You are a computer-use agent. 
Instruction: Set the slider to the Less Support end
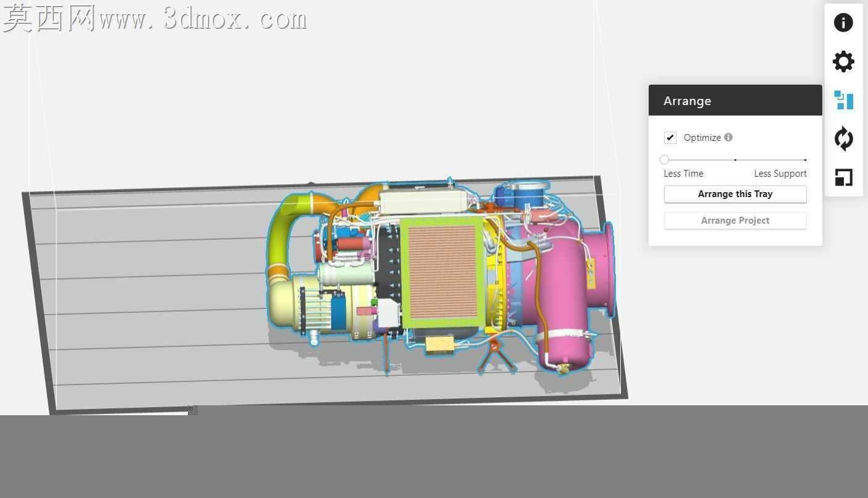pos(805,159)
